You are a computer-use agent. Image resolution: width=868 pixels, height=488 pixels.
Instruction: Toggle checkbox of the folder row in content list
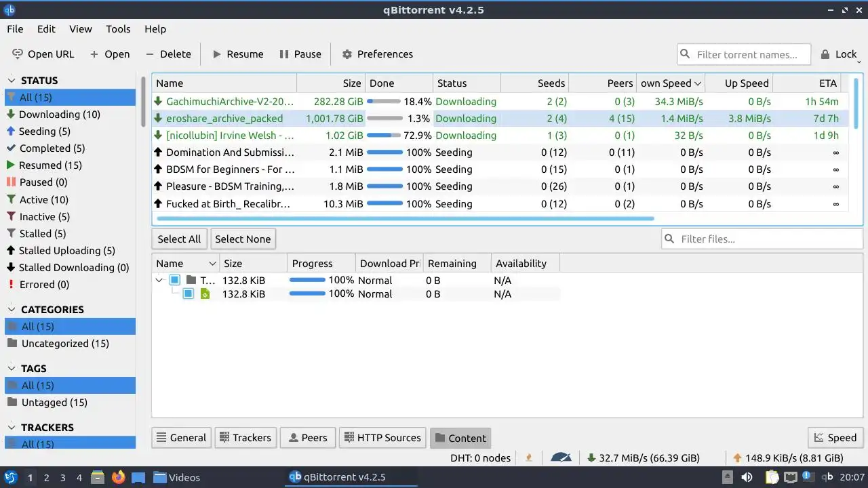[x=174, y=280]
